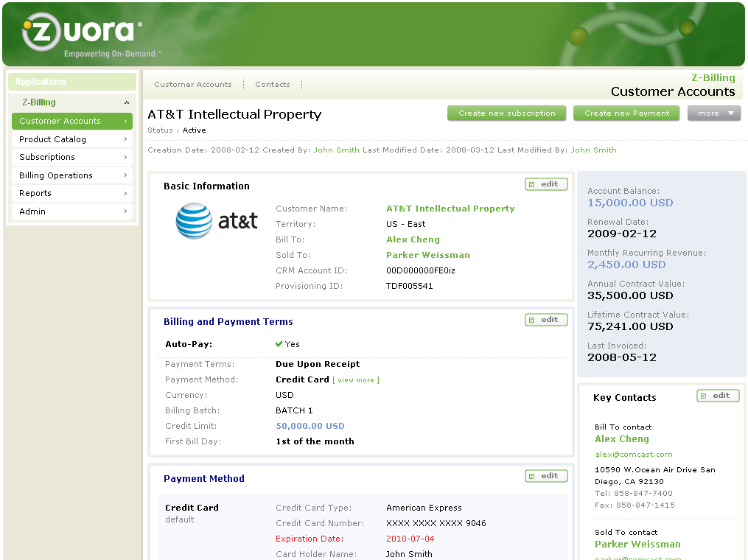
Task: Click Billing Batch value BATCH 1
Action: (x=294, y=410)
